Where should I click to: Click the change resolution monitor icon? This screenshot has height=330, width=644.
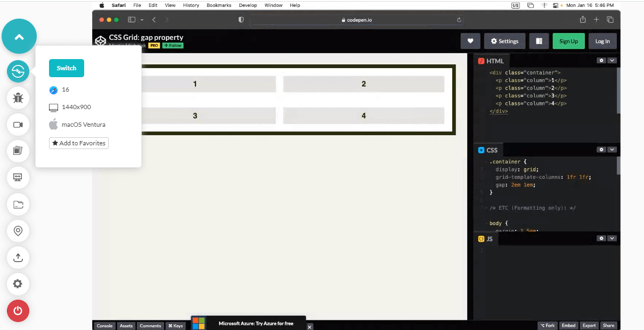[x=18, y=177]
